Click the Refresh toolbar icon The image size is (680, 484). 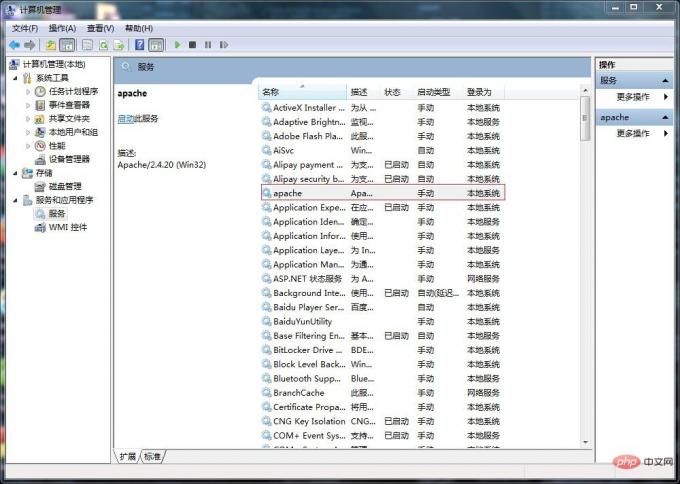coord(103,45)
